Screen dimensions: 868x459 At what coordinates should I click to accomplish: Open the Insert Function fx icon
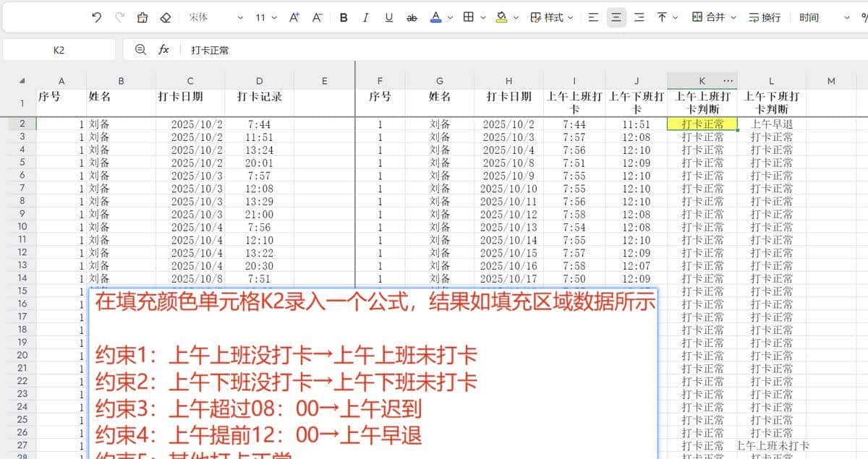(163, 49)
